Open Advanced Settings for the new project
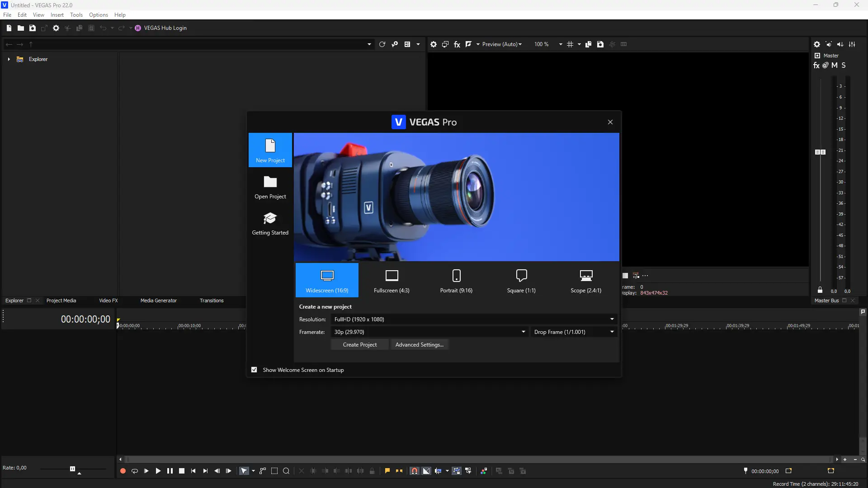Image resolution: width=868 pixels, height=488 pixels. (x=419, y=344)
